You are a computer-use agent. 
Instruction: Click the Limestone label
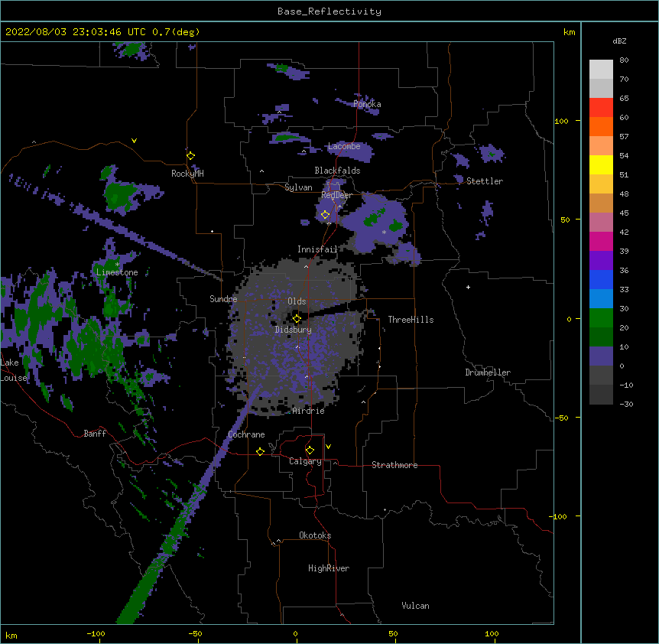coord(117,272)
